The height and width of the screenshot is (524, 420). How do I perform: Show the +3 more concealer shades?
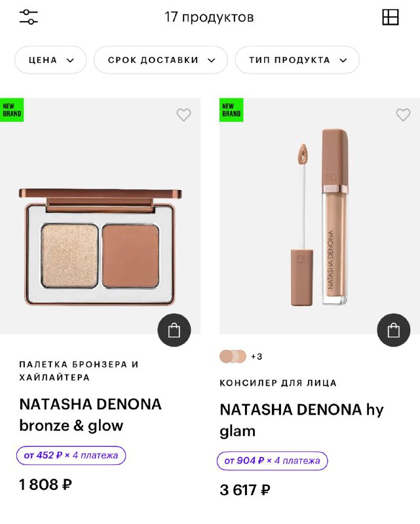(x=256, y=357)
